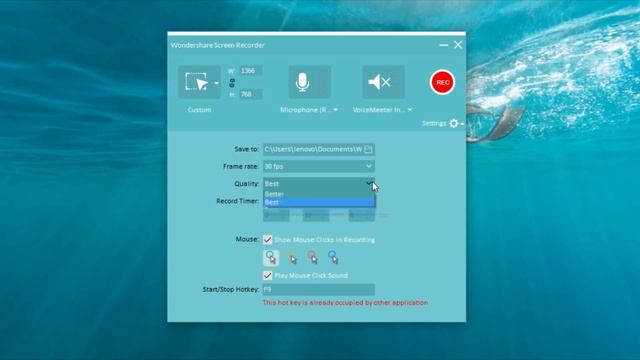Close the Wondershare Screen Recorder window
The image size is (640, 360).
point(458,45)
